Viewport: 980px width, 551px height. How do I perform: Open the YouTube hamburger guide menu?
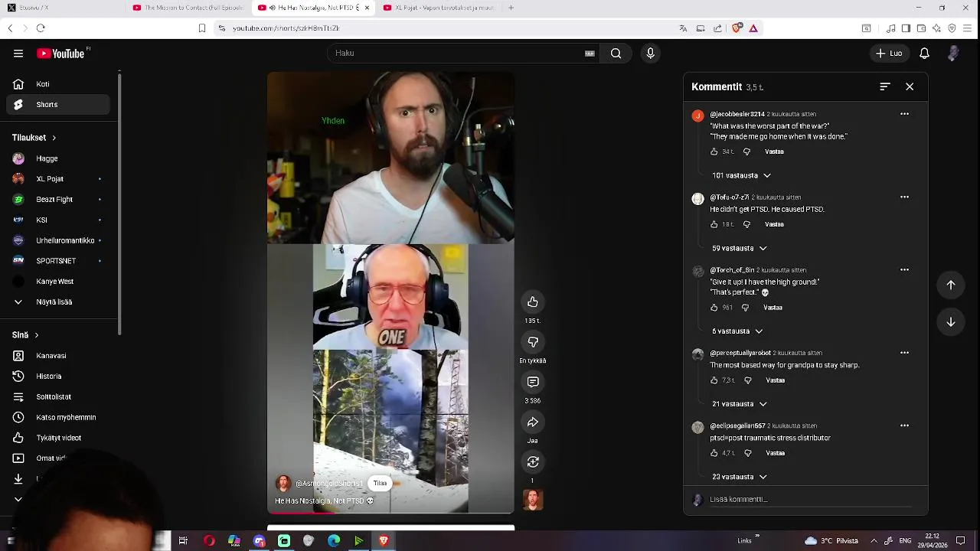(x=18, y=54)
